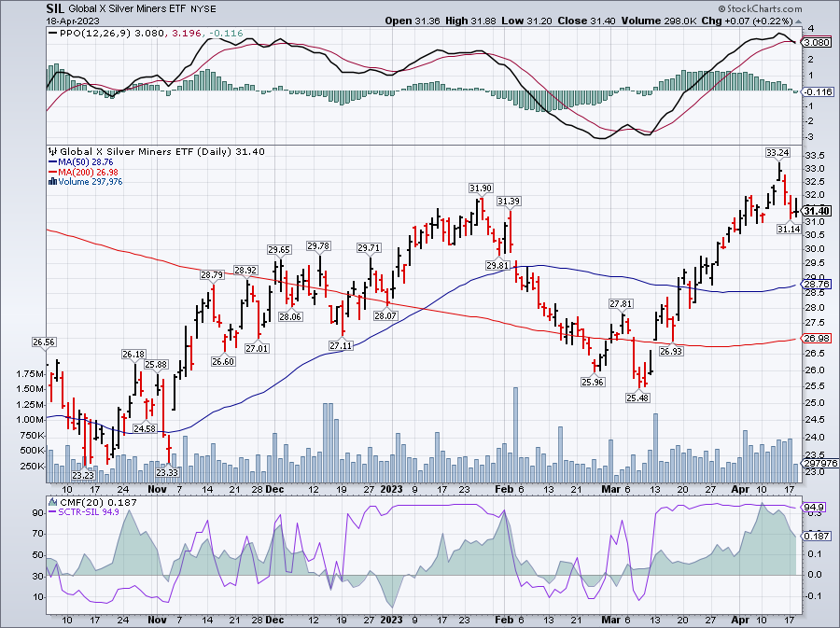The width and height of the screenshot is (840, 628).
Task: Click the purple line swatch before SCTR-SIL
Action: tap(52, 511)
